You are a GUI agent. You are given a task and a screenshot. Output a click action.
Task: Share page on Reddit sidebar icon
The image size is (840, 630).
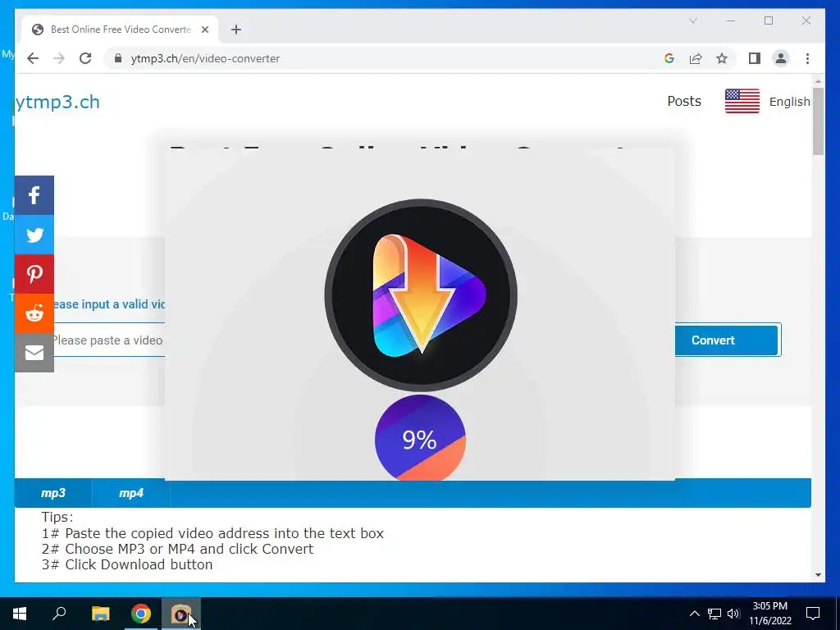pos(34,313)
